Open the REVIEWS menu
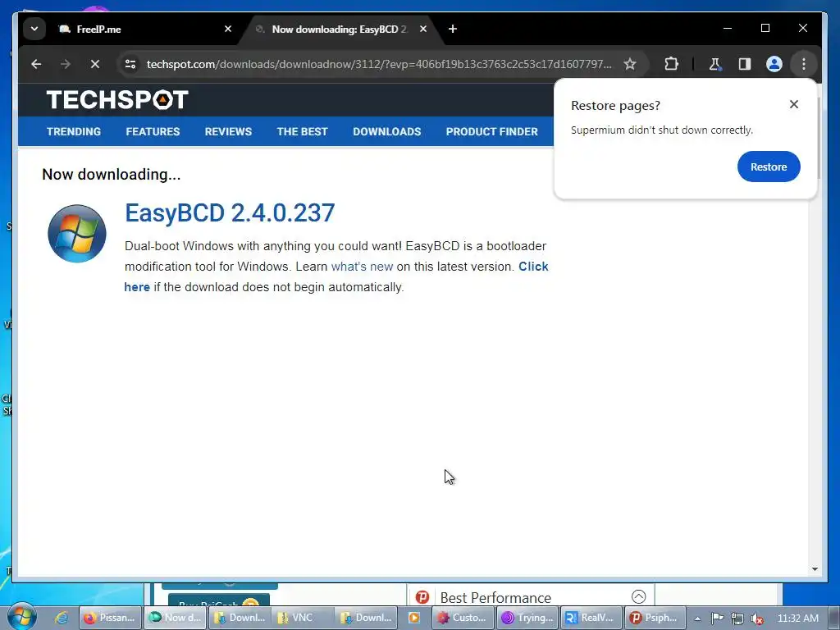Screen dimensions: 840x630 point(228,132)
